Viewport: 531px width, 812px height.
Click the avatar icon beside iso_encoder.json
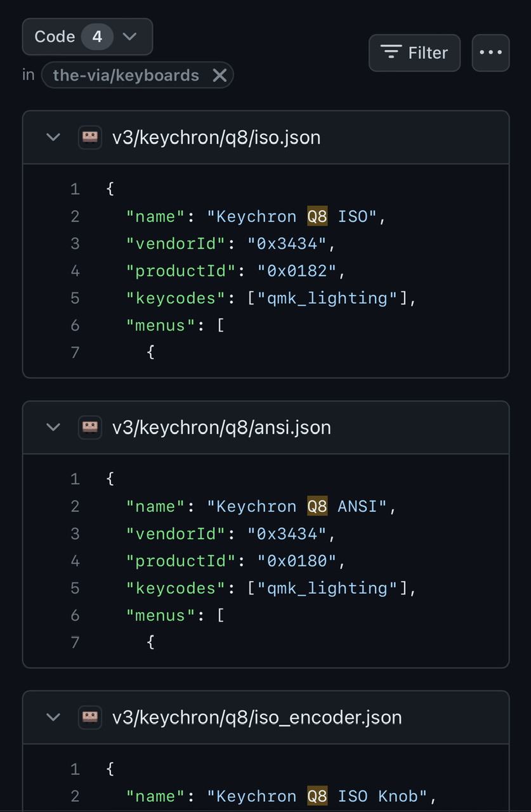(x=90, y=717)
